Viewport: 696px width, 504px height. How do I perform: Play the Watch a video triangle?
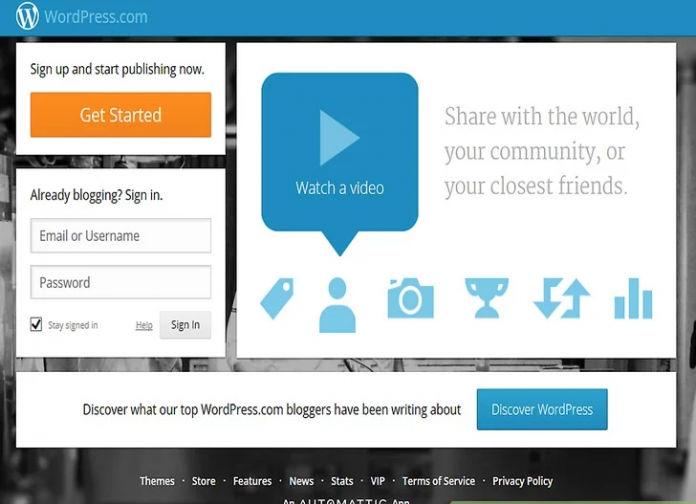click(x=339, y=138)
